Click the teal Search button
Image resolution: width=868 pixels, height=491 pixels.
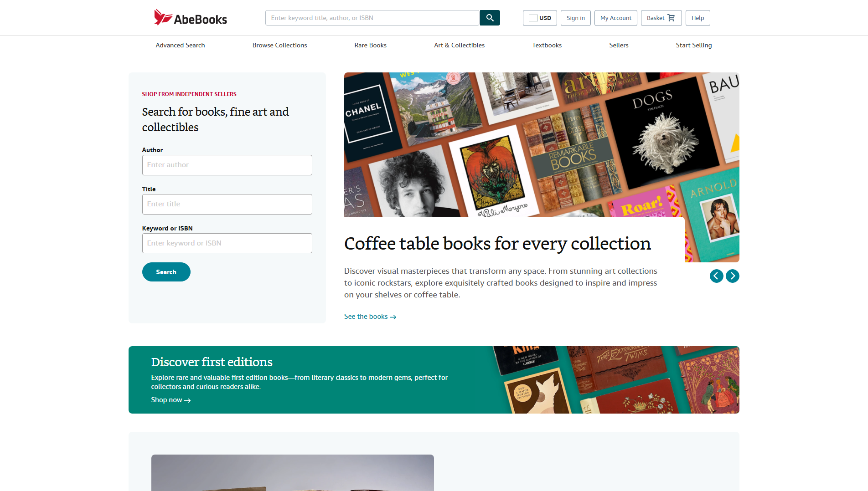pos(166,272)
